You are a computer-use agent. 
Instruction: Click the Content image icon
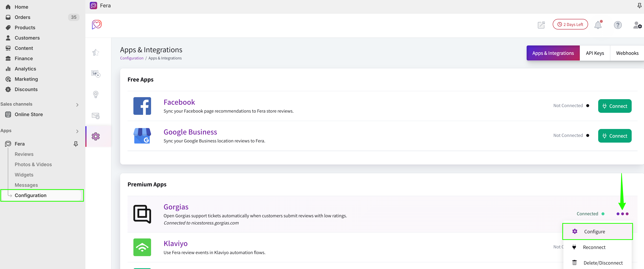8,48
